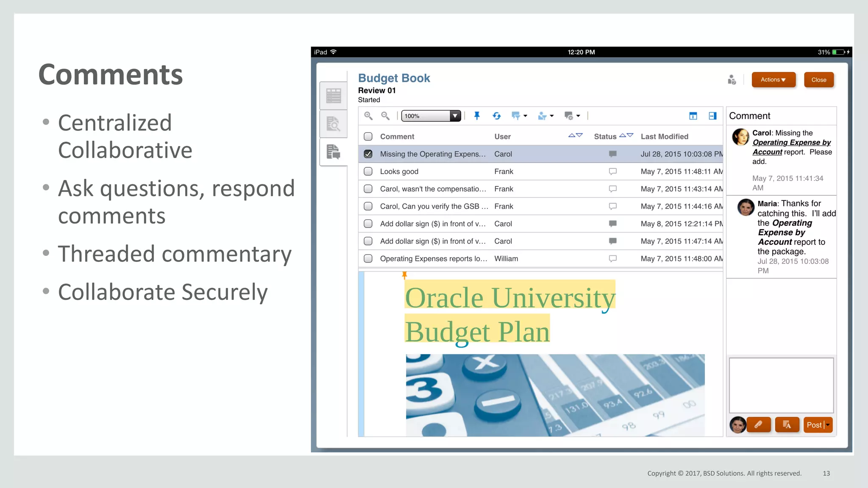Viewport: 868px width, 488px height.
Task: Click the zoom out magnifier icon
Action: tap(385, 116)
